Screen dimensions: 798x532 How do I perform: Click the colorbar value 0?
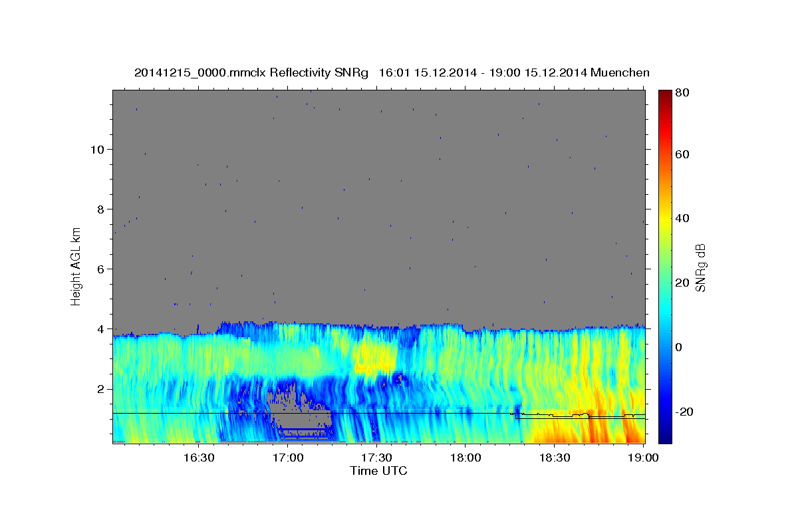tap(680, 347)
